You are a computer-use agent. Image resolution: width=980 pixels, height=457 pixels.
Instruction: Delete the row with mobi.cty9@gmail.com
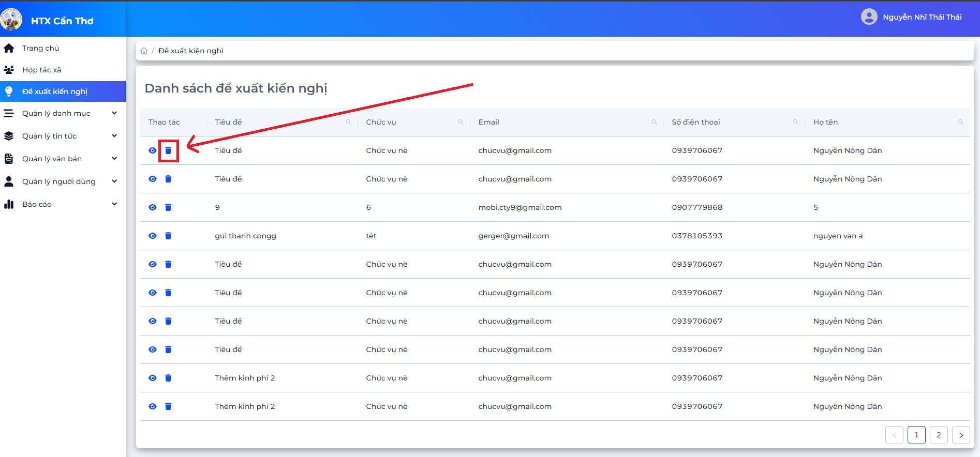pyautogui.click(x=168, y=207)
